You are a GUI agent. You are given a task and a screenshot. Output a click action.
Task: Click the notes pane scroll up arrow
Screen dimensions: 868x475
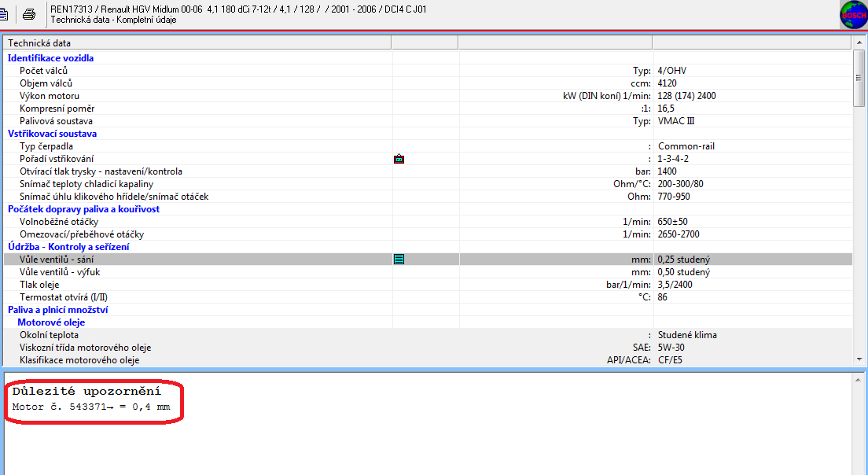[x=858, y=380]
